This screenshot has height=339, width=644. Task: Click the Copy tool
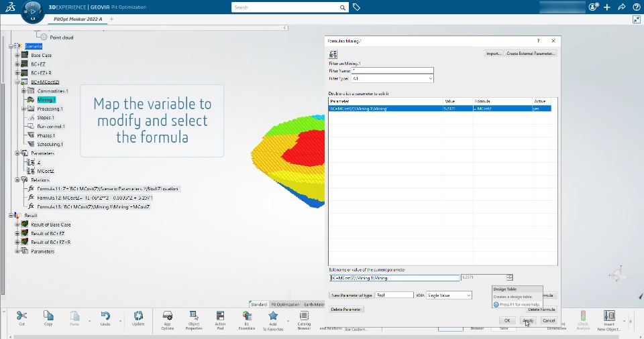click(48, 318)
